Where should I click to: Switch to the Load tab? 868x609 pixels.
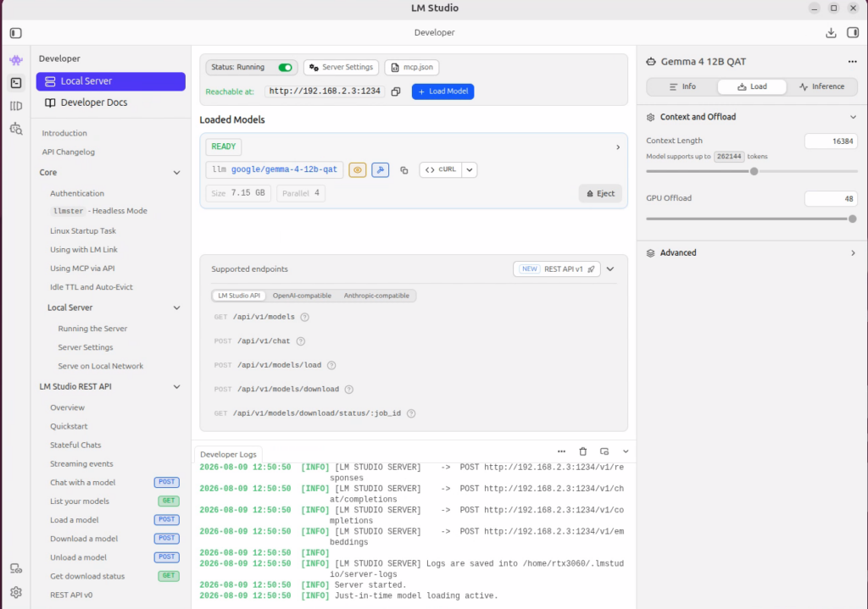(x=752, y=87)
